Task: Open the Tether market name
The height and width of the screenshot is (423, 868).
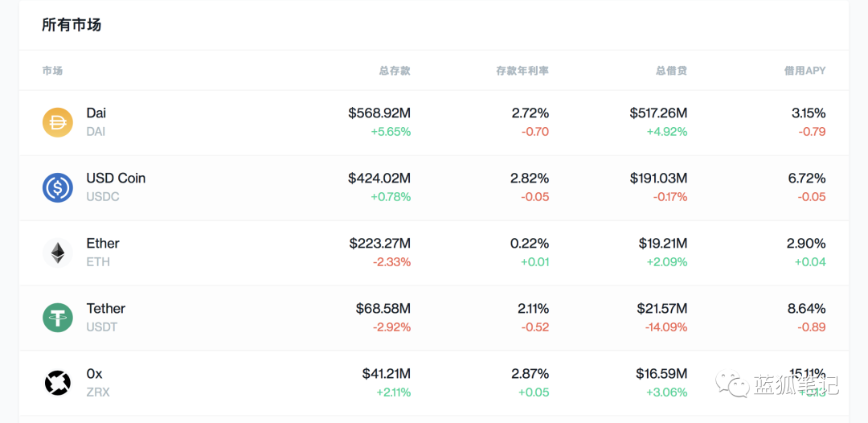Action: point(106,309)
